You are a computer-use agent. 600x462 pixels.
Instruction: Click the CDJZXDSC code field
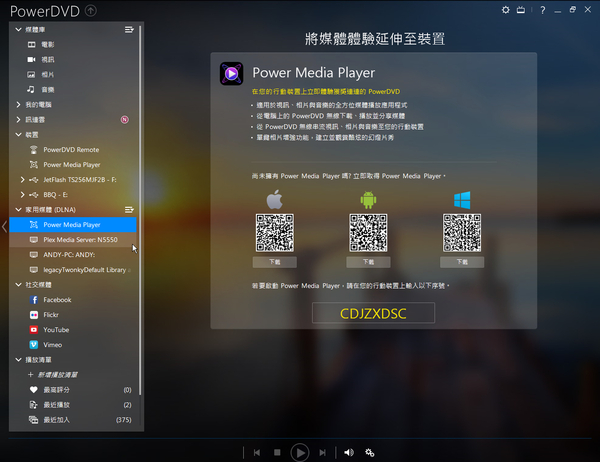click(373, 313)
